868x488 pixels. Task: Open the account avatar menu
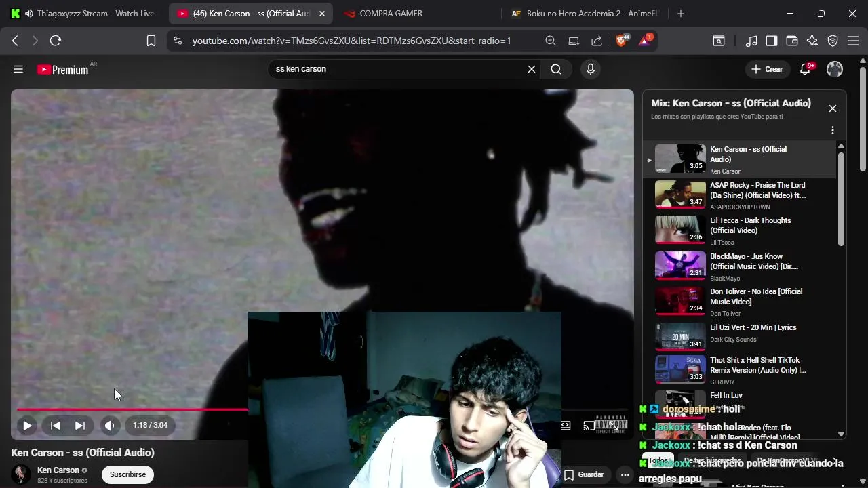(x=835, y=69)
